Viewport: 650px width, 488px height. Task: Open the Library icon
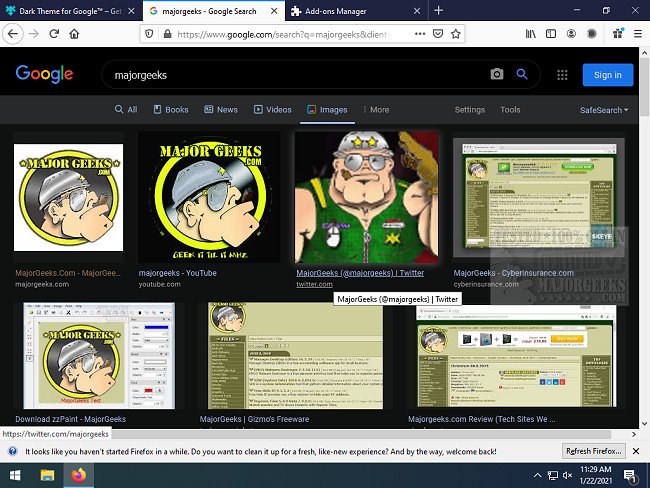pos(531,34)
